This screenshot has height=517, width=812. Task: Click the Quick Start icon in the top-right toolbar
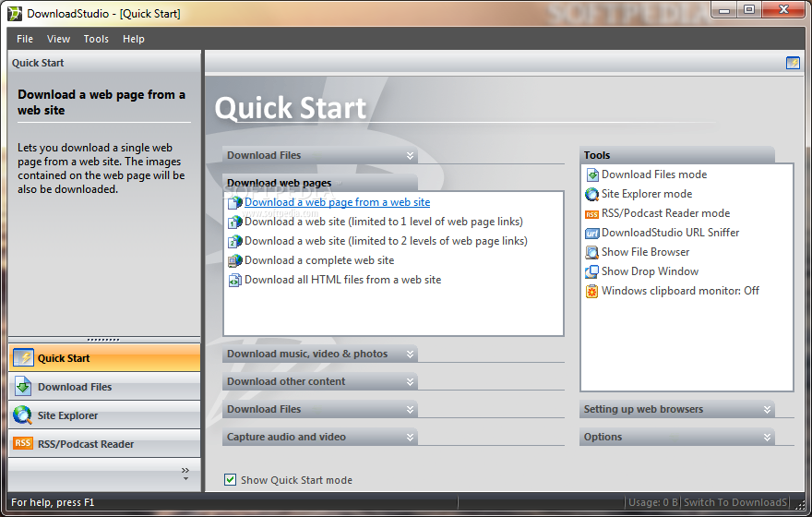[x=793, y=63]
